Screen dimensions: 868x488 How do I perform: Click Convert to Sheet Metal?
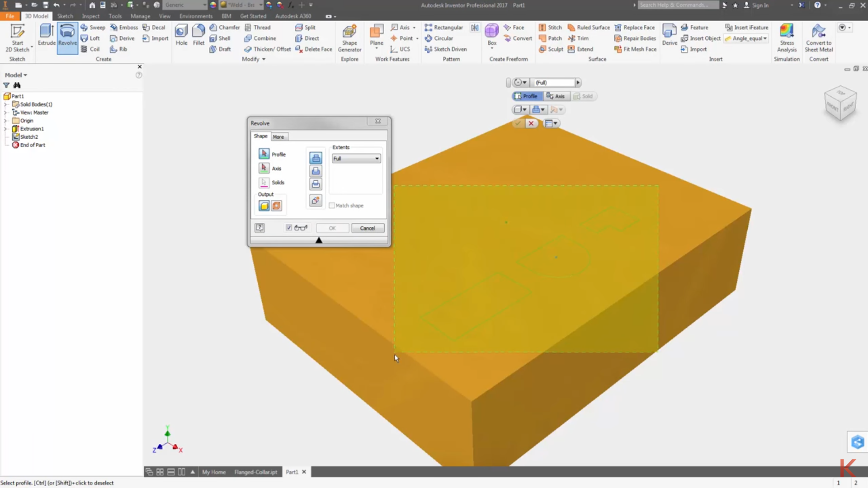(x=819, y=38)
